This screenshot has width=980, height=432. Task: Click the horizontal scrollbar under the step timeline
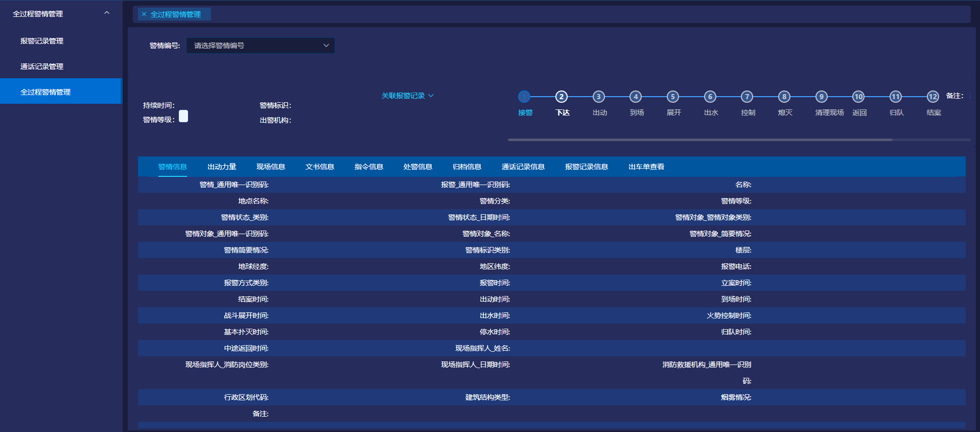700,140
